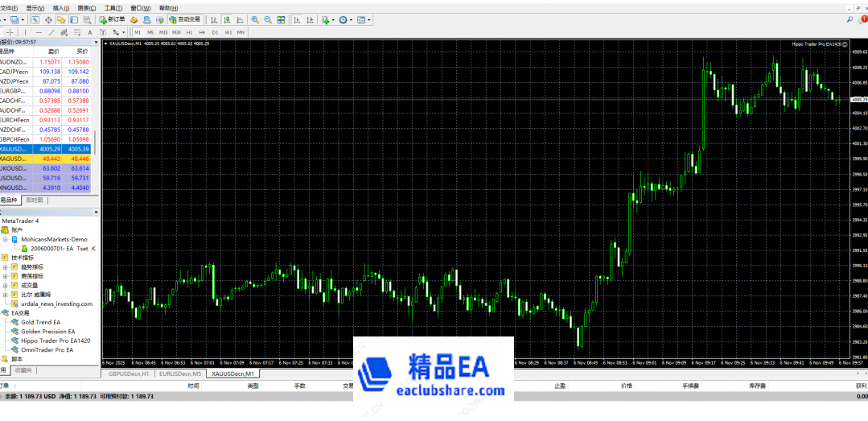Click the New Order (新订单) toolbar button
The image size is (868, 421).
pyautogui.click(x=112, y=19)
